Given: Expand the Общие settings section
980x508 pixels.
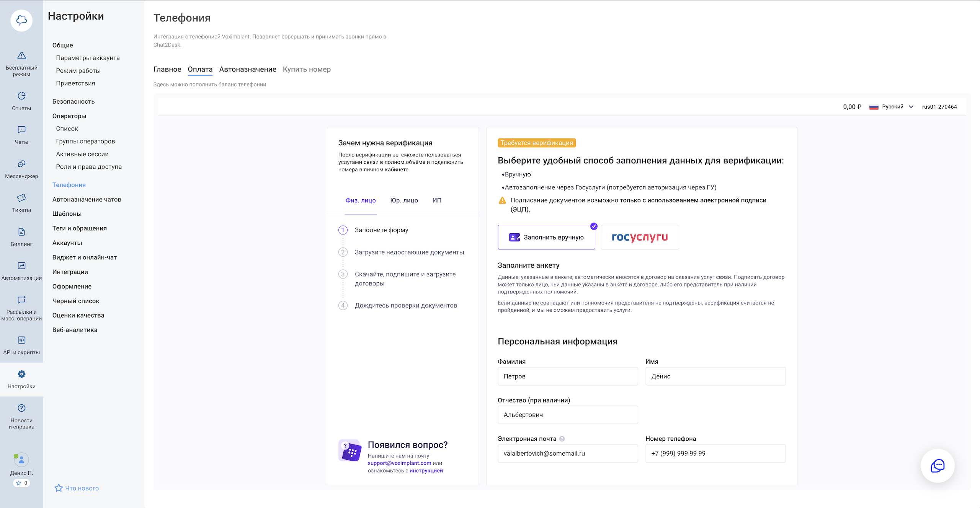Looking at the screenshot, I should [x=63, y=45].
